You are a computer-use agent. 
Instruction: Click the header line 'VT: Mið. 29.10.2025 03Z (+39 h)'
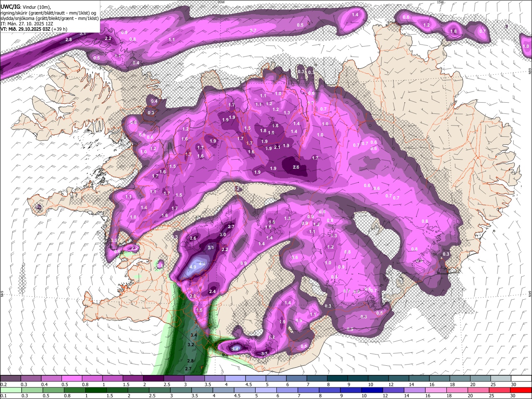coord(34,29)
